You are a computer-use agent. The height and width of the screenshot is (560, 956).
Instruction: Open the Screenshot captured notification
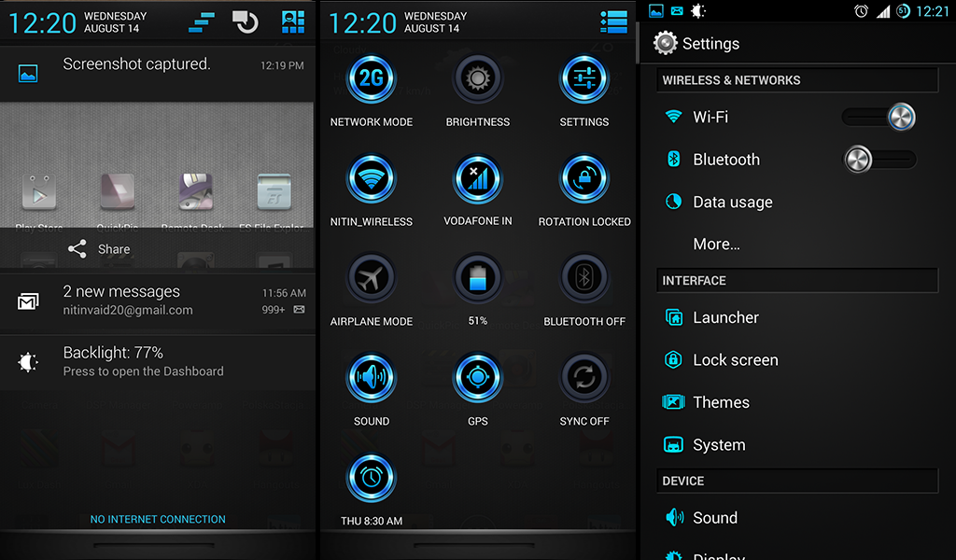click(157, 74)
